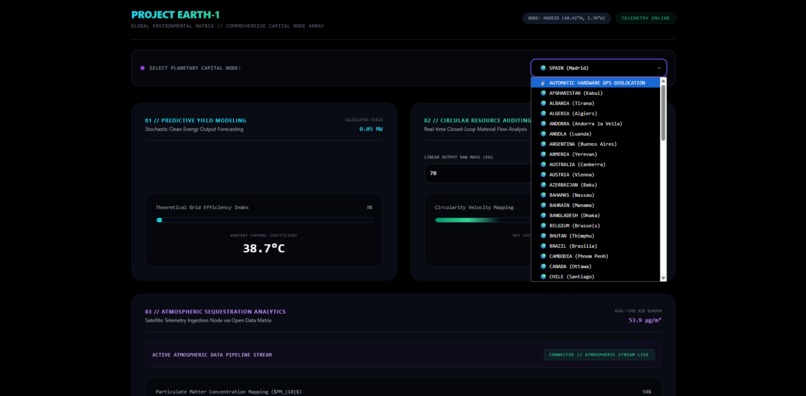Pick BAHAMAS (Nassau) node
Viewport: 806px width, 396px height.
[595, 195]
